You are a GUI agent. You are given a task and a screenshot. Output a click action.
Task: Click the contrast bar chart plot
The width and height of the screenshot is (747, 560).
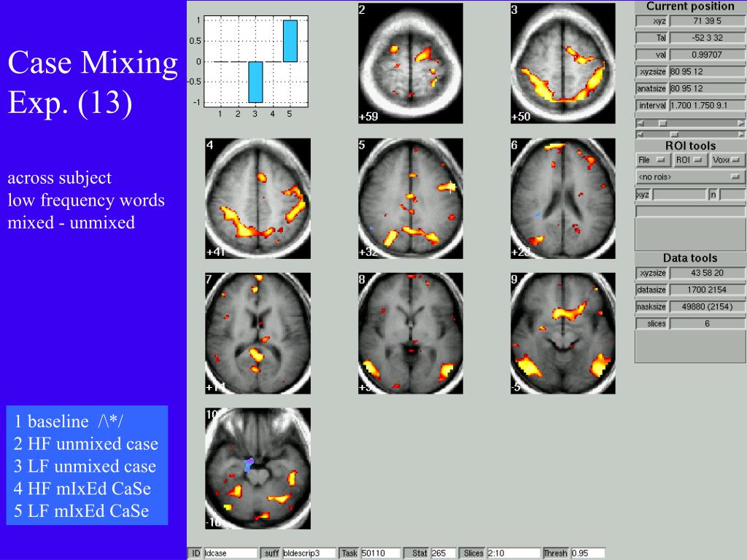[256, 61]
